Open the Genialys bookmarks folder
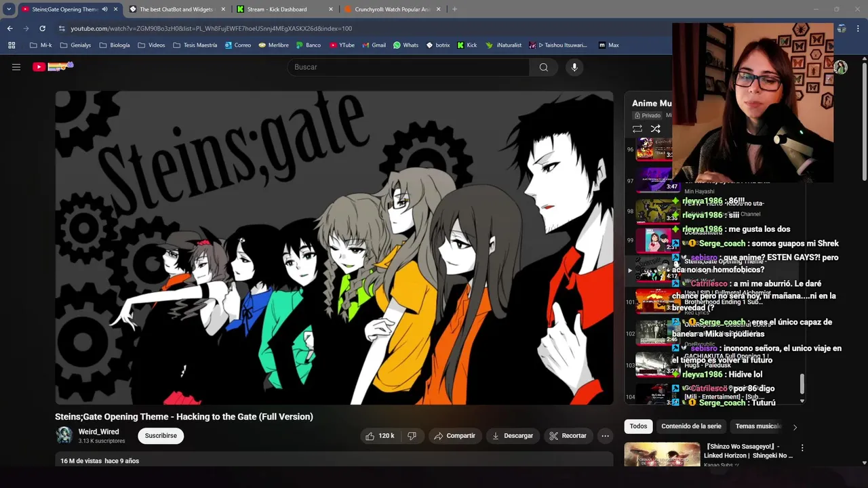 (75, 45)
